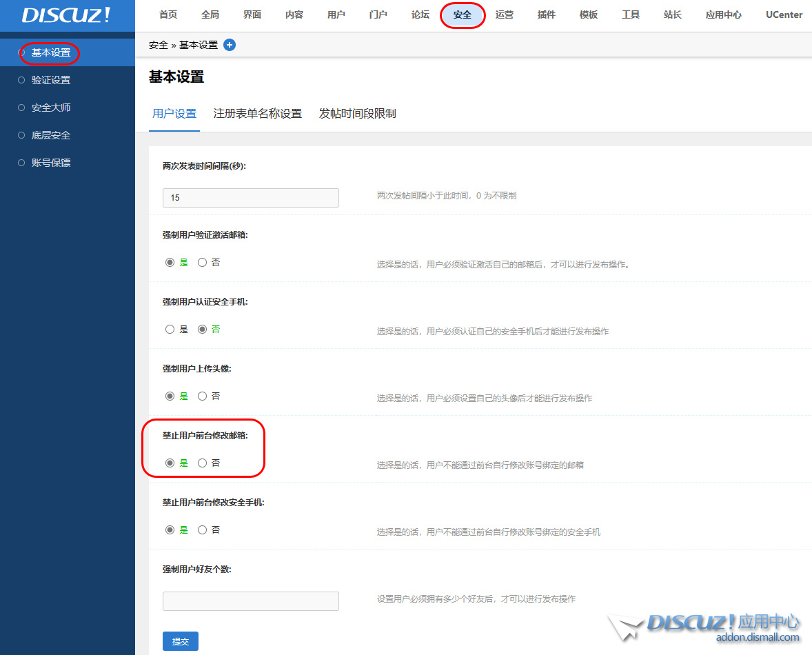Click the blue plus icon beside breadcrumb
The width and height of the screenshot is (812, 655).
230,45
